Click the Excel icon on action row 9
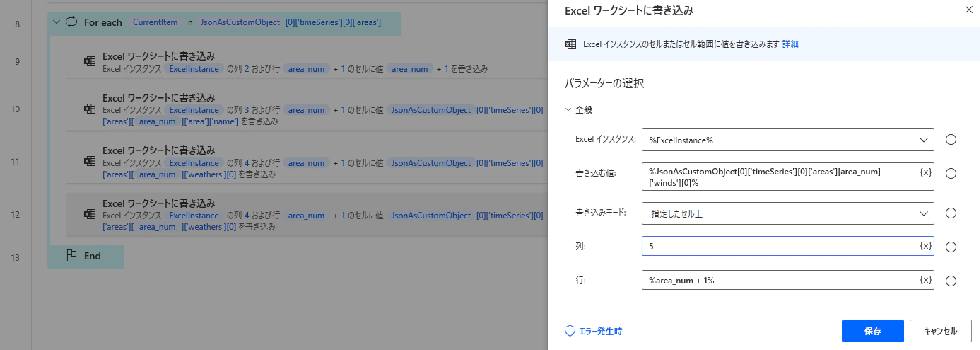Screen dimensions: 980x350 coord(90,61)
